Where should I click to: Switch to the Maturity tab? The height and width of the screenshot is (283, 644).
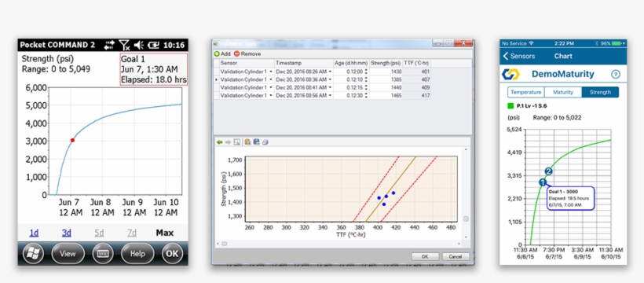click(563, 92)
